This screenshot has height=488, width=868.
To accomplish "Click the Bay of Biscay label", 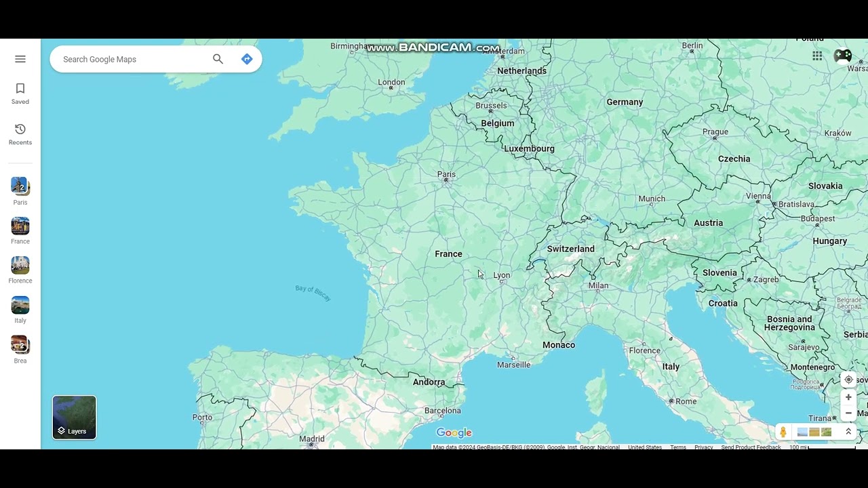I will coord(313,293).
